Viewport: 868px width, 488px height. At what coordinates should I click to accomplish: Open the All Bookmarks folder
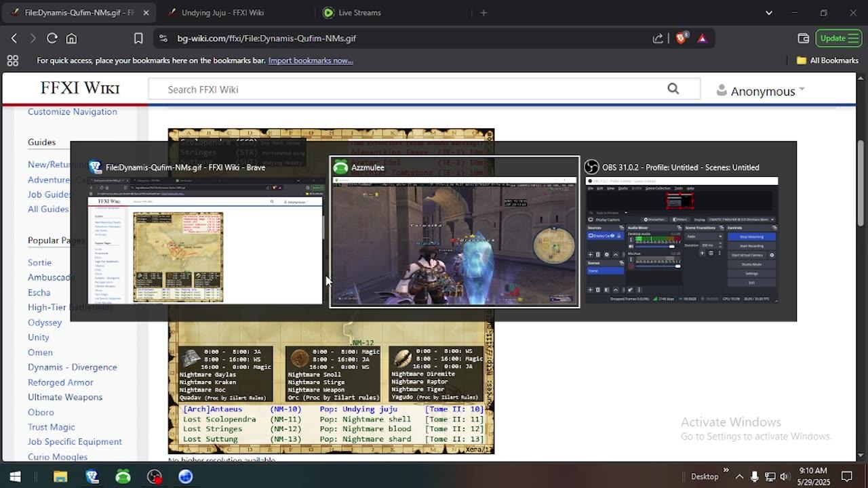coord(827,60)
